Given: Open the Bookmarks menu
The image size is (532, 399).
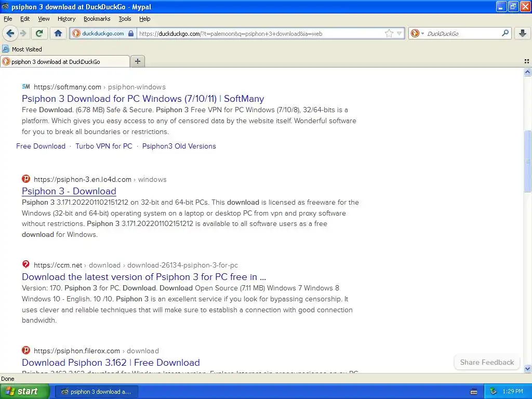Looking at the screenshot, I should coord(97,19).
